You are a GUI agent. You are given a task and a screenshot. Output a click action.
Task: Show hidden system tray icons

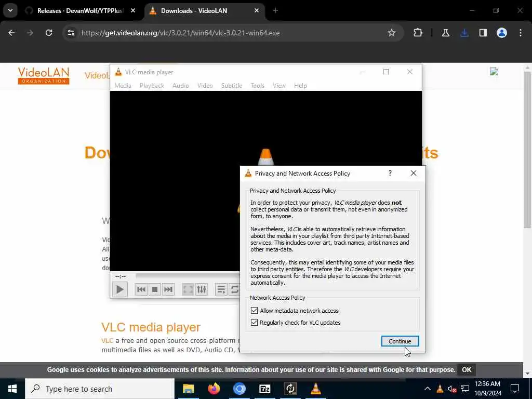tap(428, 389)
